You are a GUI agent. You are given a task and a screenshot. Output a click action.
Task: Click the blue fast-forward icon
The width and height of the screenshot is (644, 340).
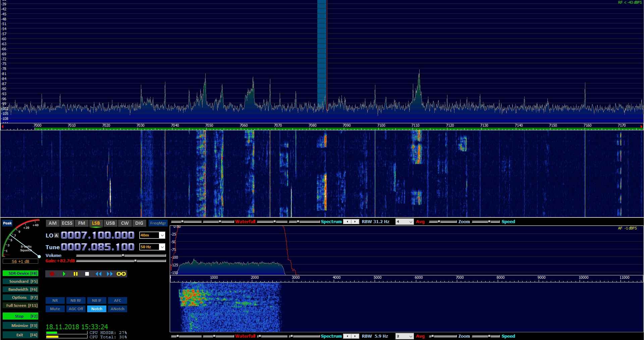[x=110, y=274]
